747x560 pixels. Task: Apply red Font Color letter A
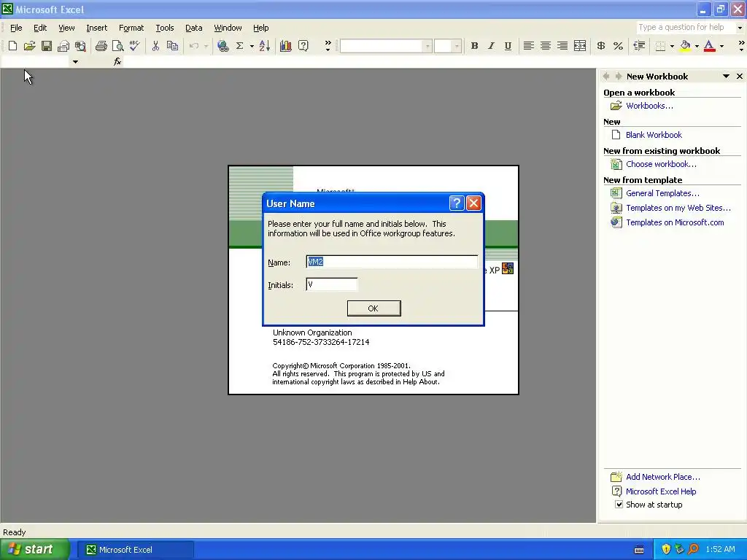pos(709,46)
